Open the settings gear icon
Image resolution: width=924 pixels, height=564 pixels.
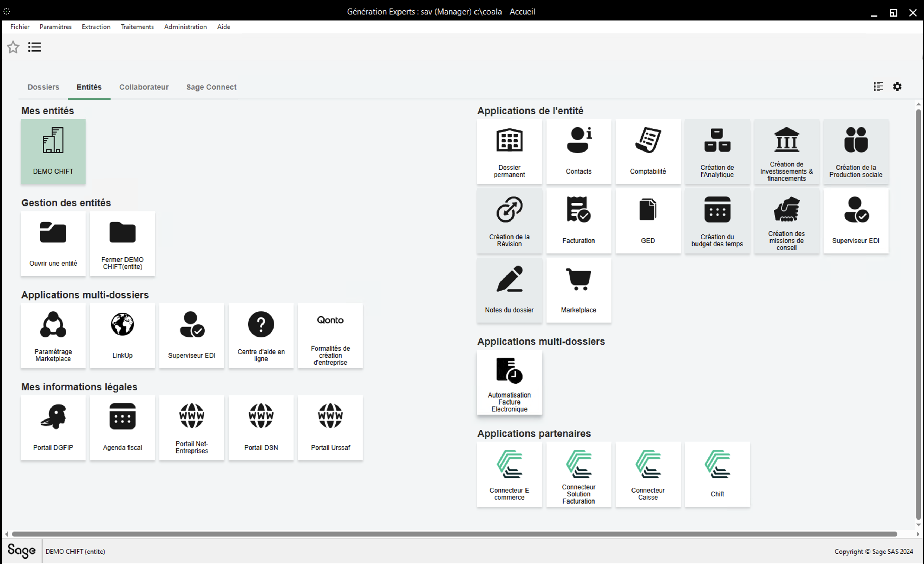897,86
